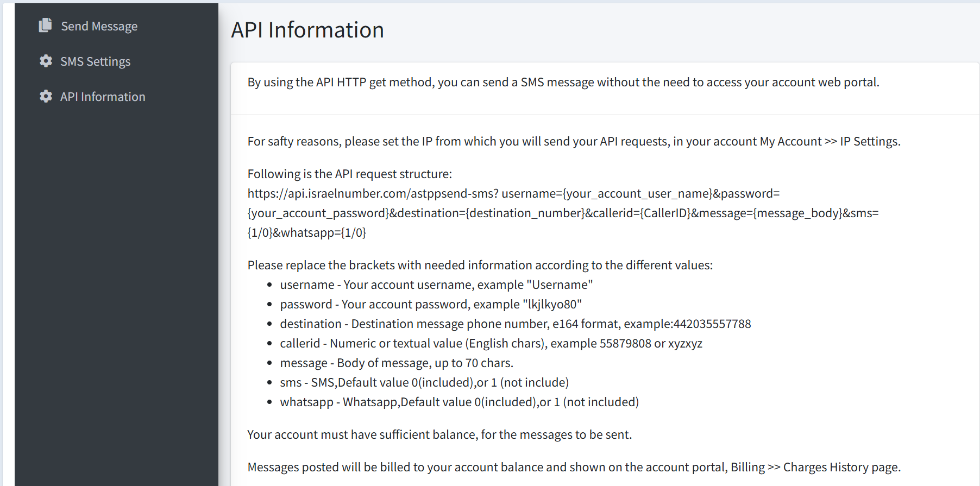Screen dimensions: 980x486
Task: Click the sufficient balance notice text
Action: 439,434
